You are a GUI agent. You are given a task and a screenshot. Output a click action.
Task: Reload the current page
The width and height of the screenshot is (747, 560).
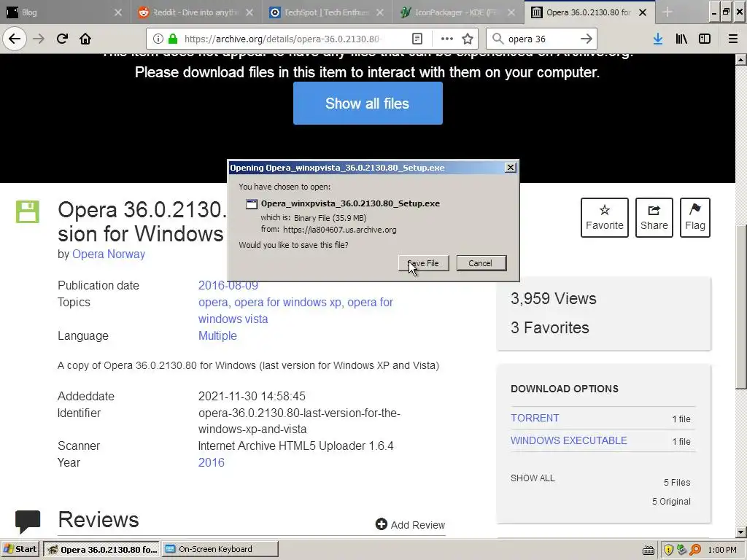pyautogui.click(x=62, y=39)
